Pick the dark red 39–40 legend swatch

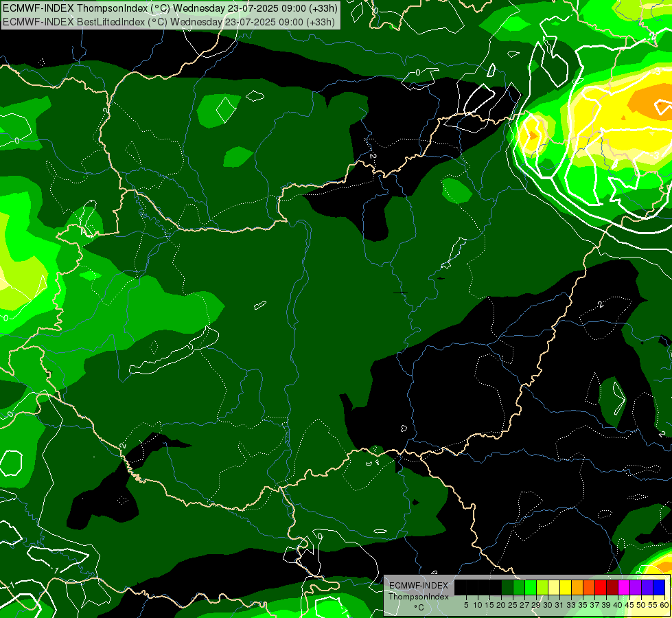coord(612,587)
